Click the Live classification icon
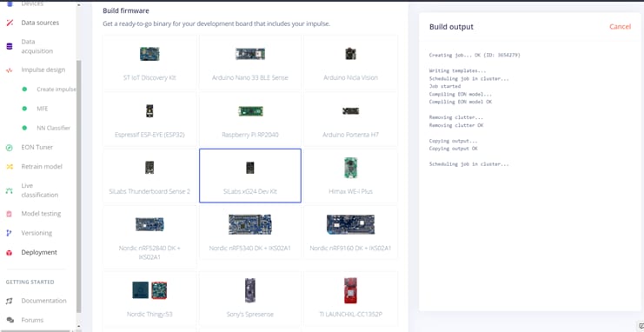The image size is (644, 332). click(10, 190)
